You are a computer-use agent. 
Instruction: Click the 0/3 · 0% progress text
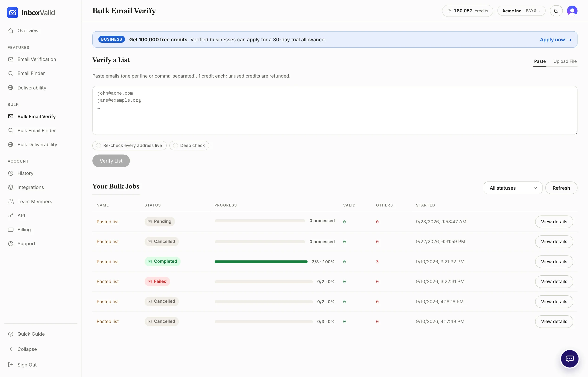pyautogui.click(x=326, y=322)
